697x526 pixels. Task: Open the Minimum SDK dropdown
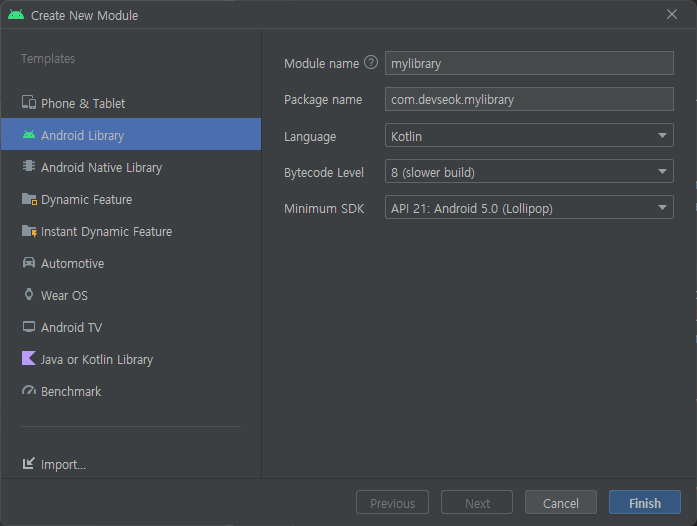[529, 208]
